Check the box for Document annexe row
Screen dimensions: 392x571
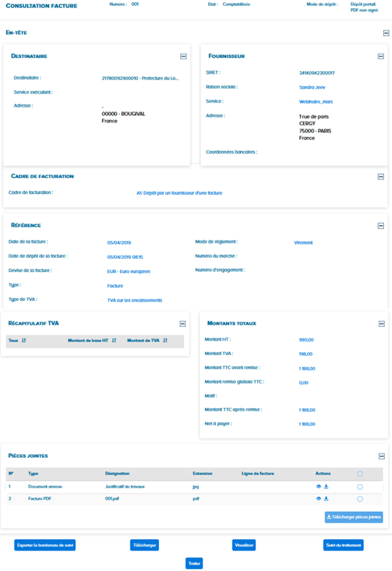360,487
